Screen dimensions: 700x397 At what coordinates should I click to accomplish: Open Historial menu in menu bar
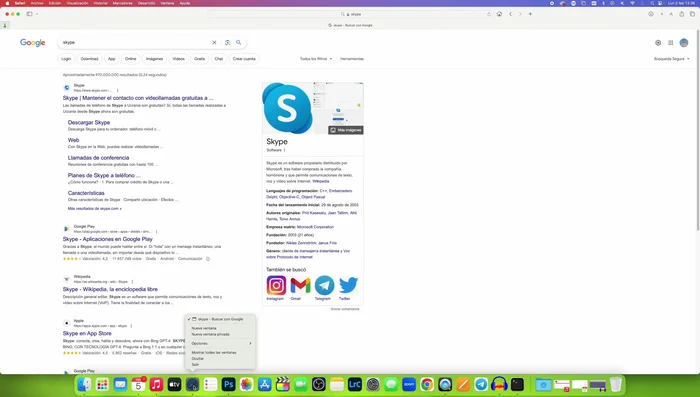click(x=100, y=3)
